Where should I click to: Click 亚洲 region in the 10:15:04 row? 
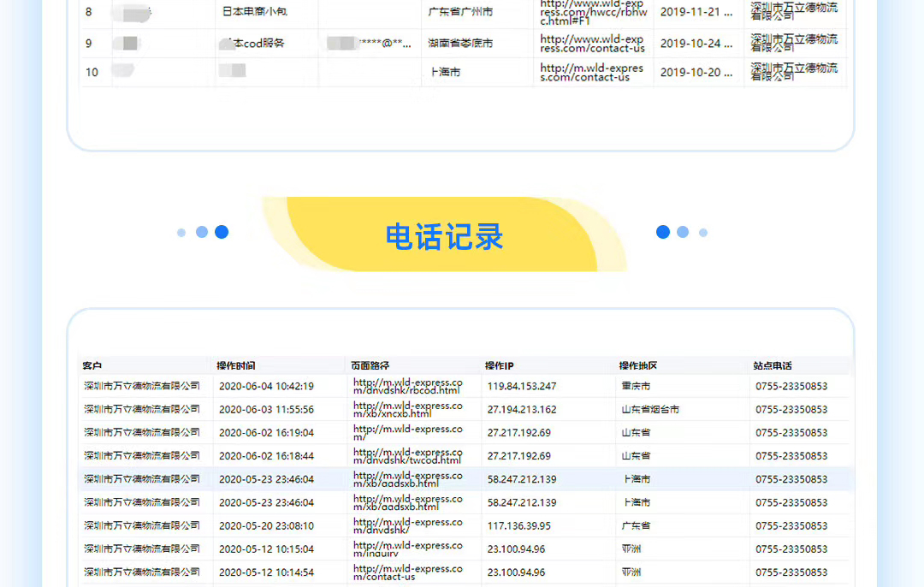point(631,548)
